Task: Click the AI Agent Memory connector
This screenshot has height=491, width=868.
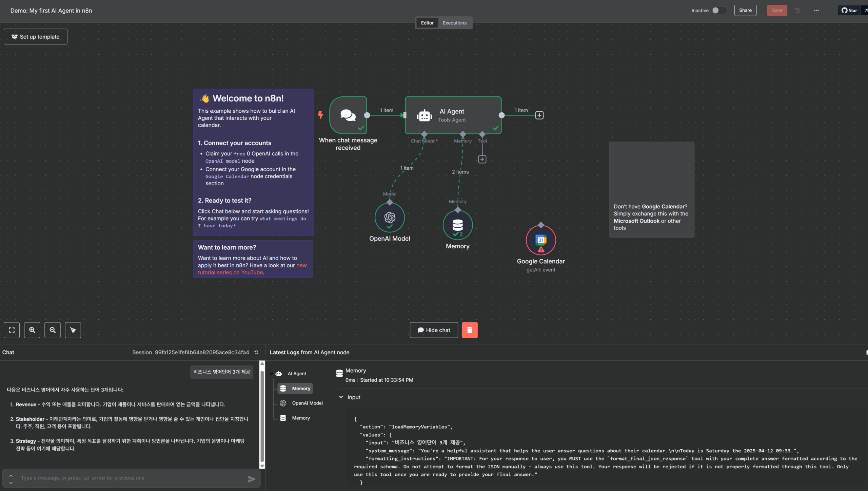Action: coord(463,134)
